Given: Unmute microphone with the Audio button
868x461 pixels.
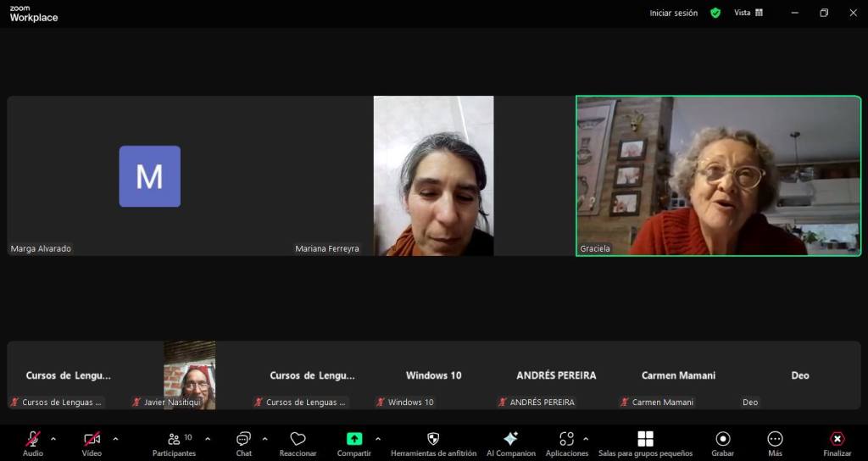Looking at the screenshot, I should (32, 442).
